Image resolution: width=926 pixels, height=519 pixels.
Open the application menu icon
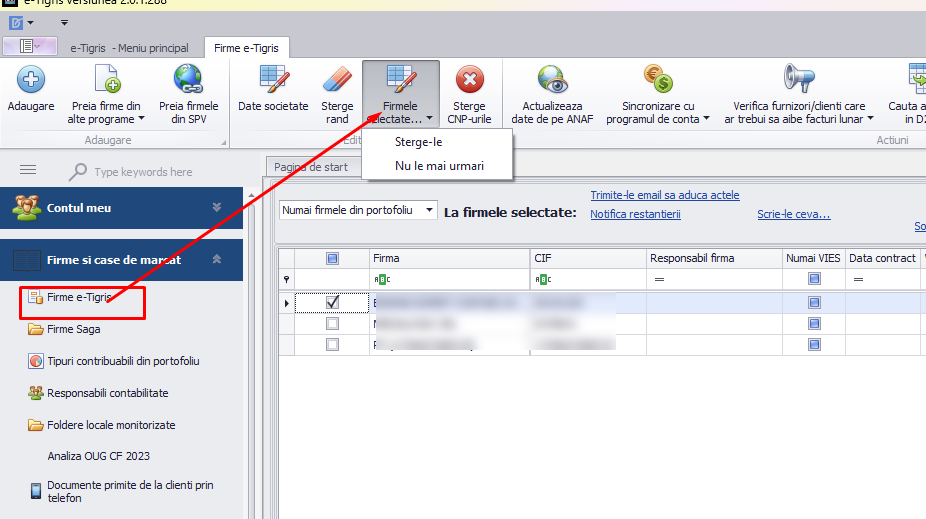(16, 23)
